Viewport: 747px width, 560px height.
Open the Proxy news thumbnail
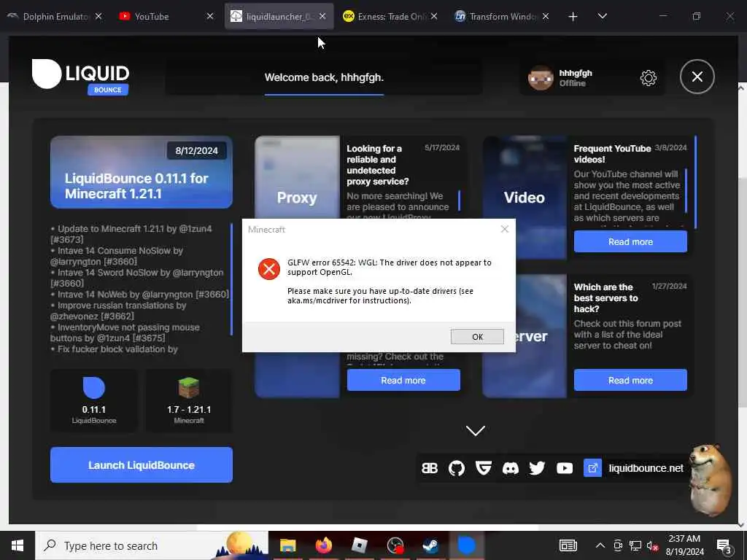(x=298, y=177)
